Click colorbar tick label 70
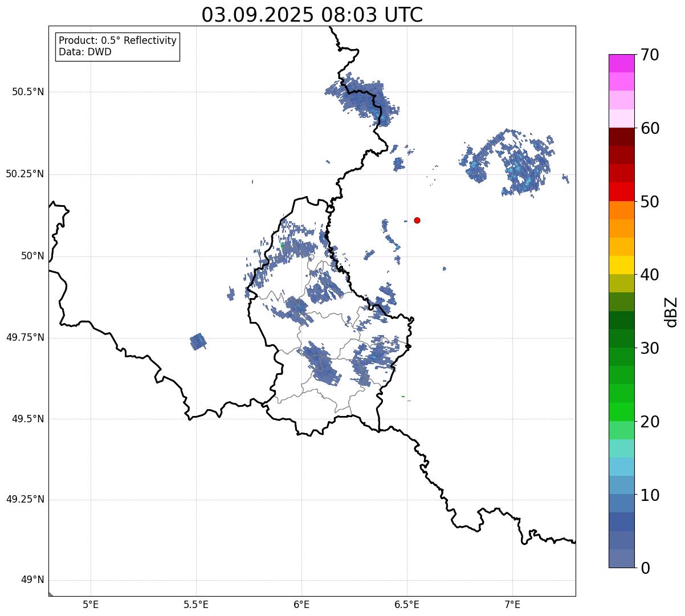Screen dimensions: 685x616 pyautogui.click(x=650, y=55)
